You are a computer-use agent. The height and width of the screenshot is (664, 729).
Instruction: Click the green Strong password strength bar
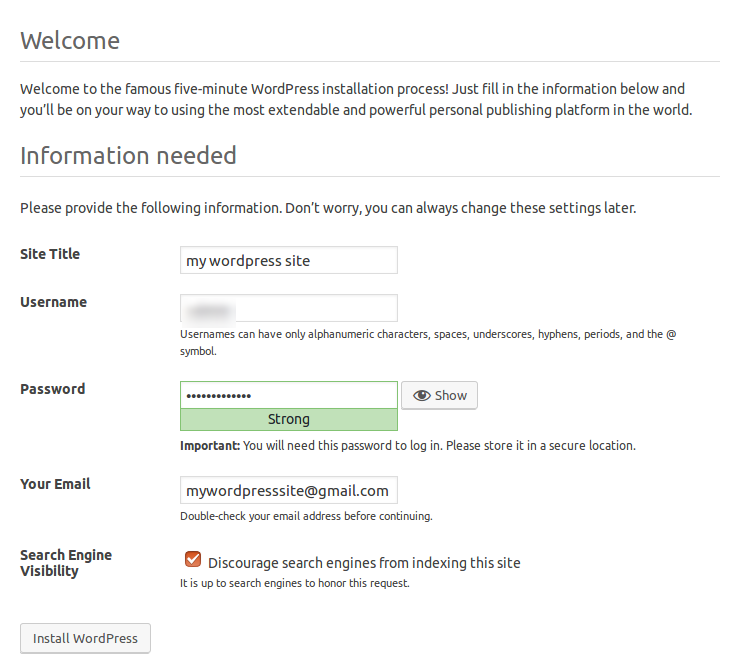point(288,420)
